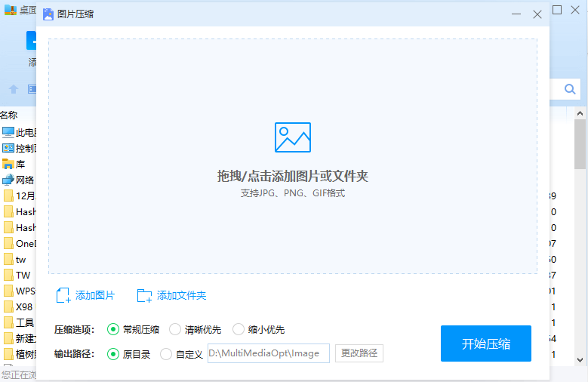Click 更改路径 button
Image resolution: width=588 pixels, height=382 pixels.
(359, 353)
